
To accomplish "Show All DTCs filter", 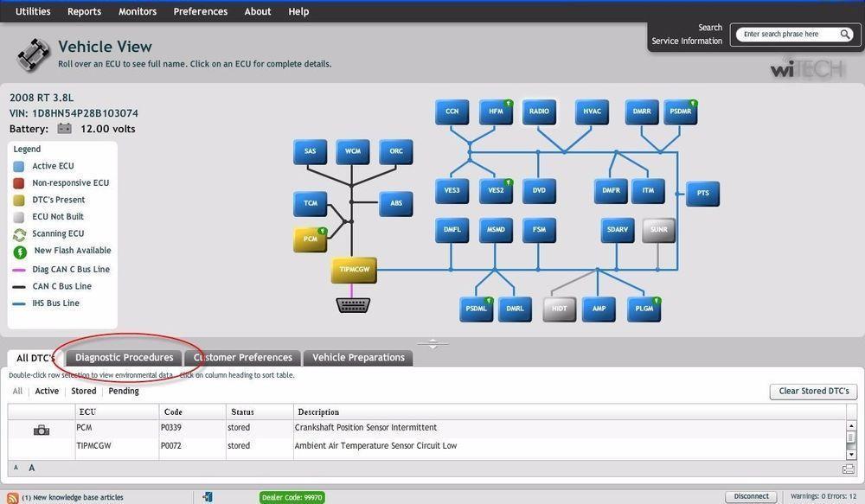I will coord(17,391).
